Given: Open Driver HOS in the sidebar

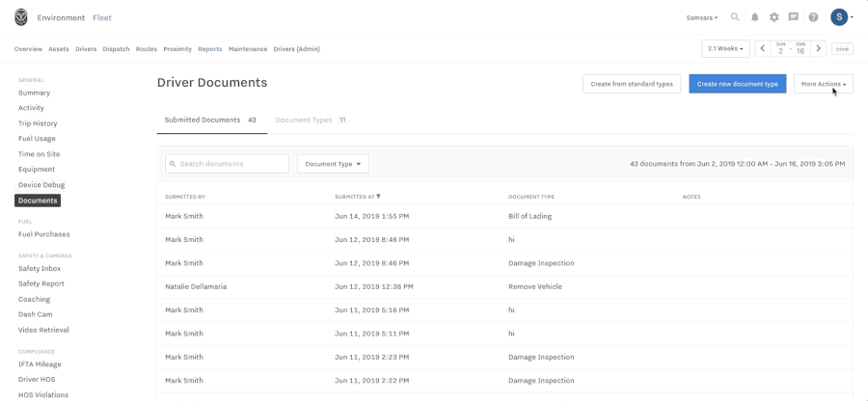Looking at the screenshot, I should click(x=37, y=380).
